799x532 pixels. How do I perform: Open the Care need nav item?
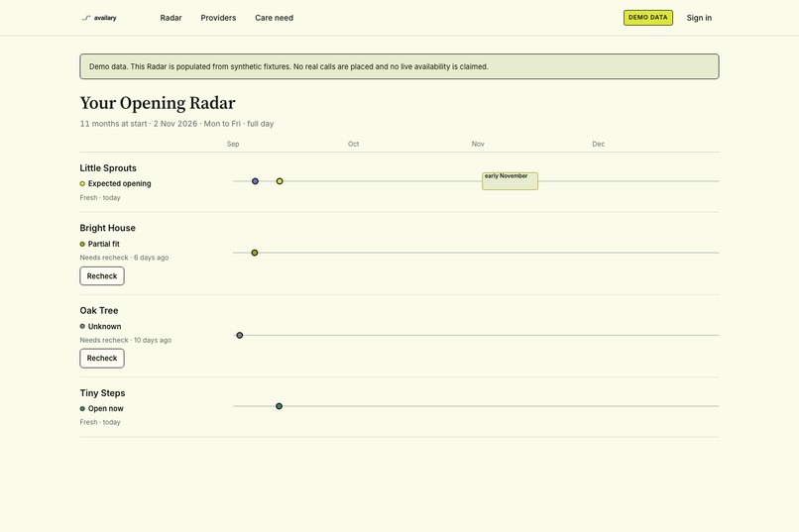point(275,18)
